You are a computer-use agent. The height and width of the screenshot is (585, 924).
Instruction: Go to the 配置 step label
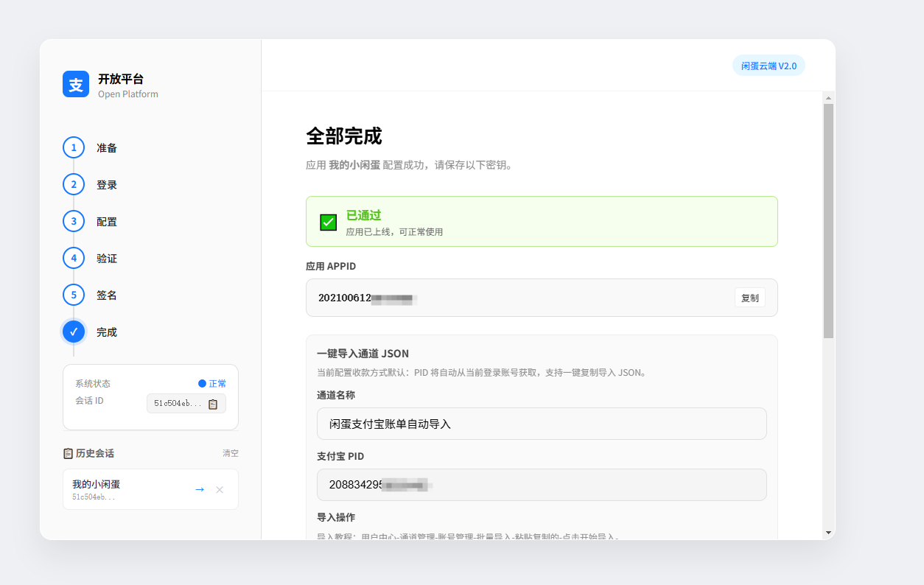coord(107,222)
